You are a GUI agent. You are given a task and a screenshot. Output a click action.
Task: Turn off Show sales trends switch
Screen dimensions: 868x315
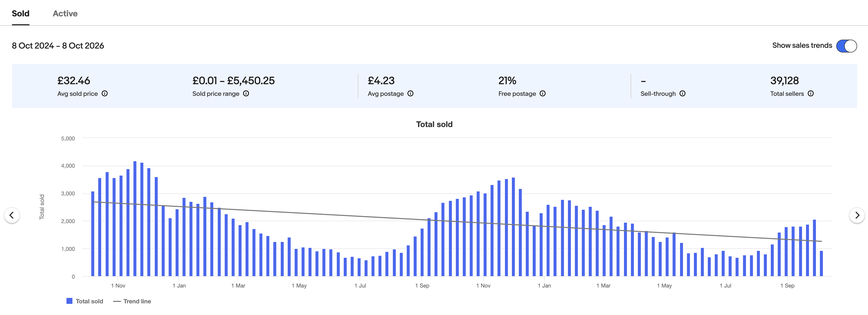pyautogui.click(x=846, y=46)
